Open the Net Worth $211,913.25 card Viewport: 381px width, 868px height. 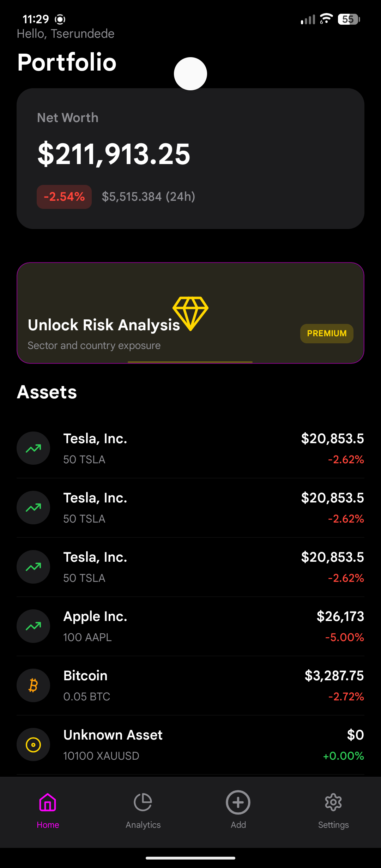pyautogui.click(x=190, y=159)
